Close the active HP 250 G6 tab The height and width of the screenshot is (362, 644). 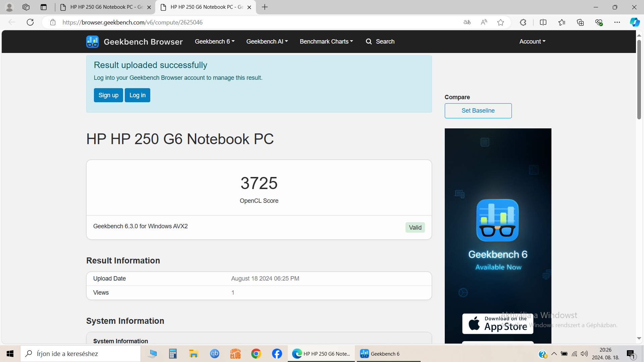tap(249, 7)
